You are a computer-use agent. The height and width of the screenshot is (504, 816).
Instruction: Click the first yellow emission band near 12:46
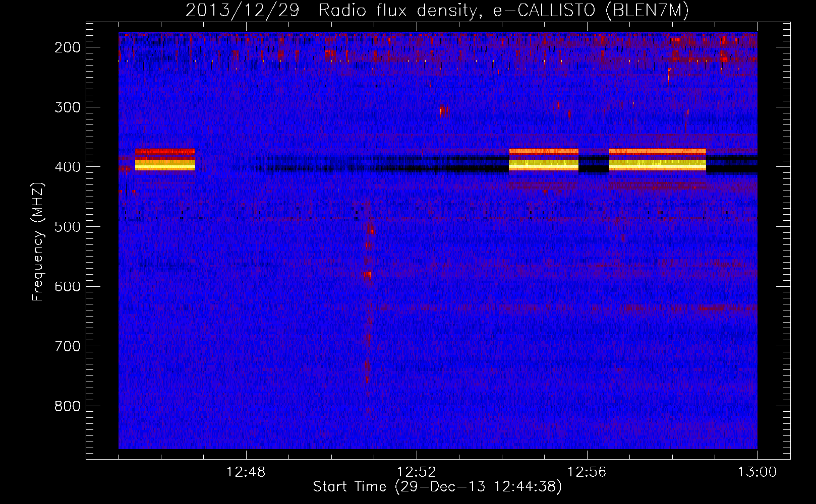coord(165,165)
